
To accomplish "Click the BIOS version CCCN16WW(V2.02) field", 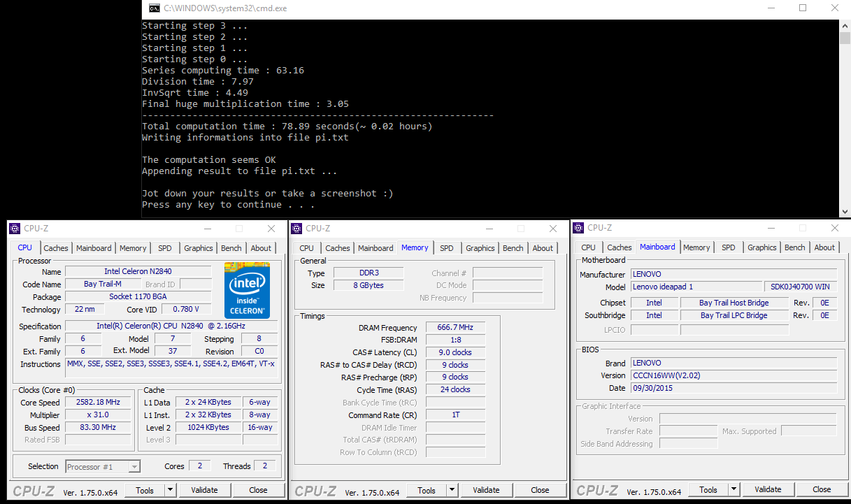I will [x=734, y=375].
